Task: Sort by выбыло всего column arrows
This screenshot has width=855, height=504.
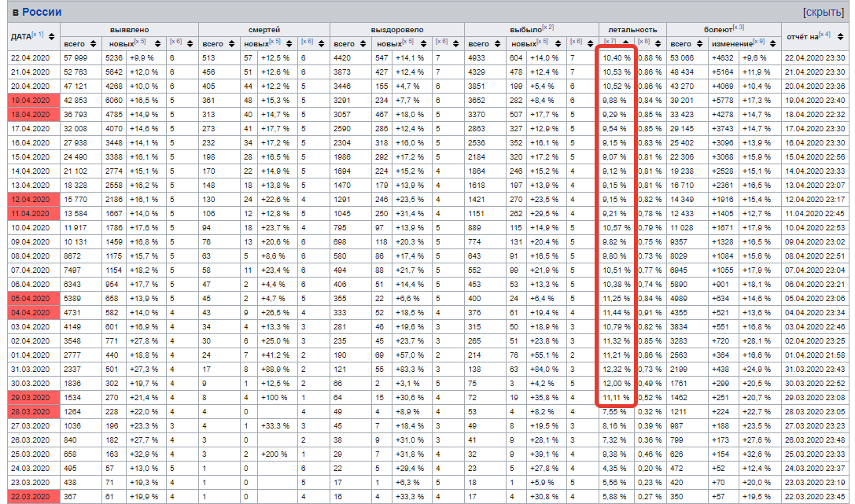Action: tap(497, 43)
